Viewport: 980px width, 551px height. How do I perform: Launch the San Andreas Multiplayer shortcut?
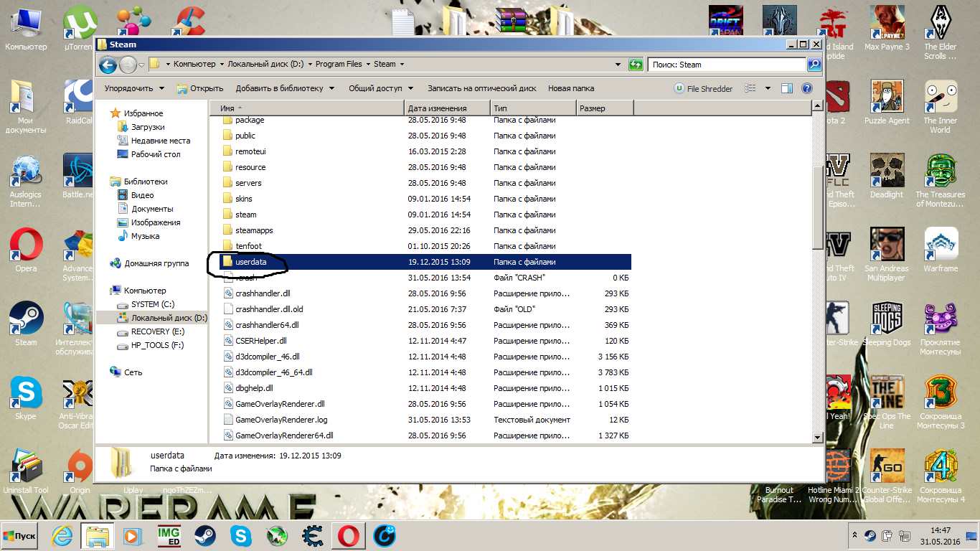[x=887, y=255]
